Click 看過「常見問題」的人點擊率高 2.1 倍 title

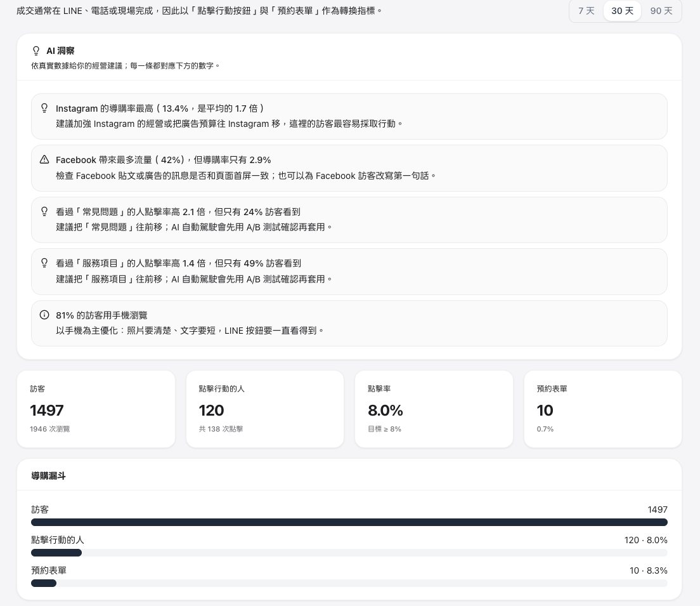pyautogui.click(x=178, y=211)
